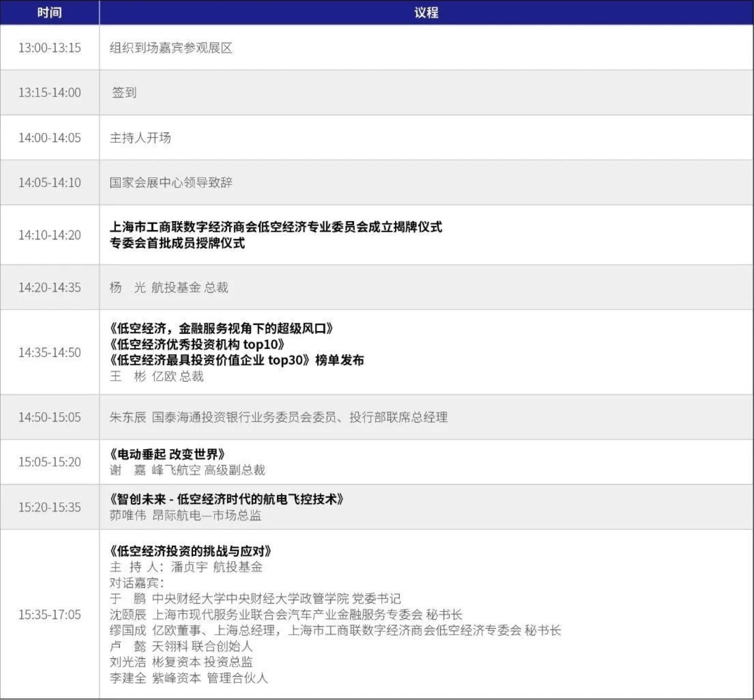The width and height of the screenshot is (754, 700).
Task: Select the 李建全 紫峰资本 管理合伙人 line
Action: [188, 678]
